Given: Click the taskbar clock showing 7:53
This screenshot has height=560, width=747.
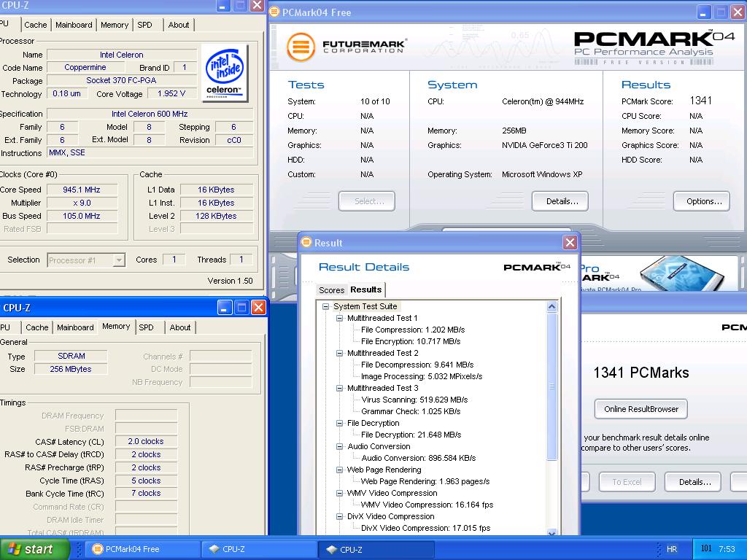Looking at the screenshot, I should (727, 549).
